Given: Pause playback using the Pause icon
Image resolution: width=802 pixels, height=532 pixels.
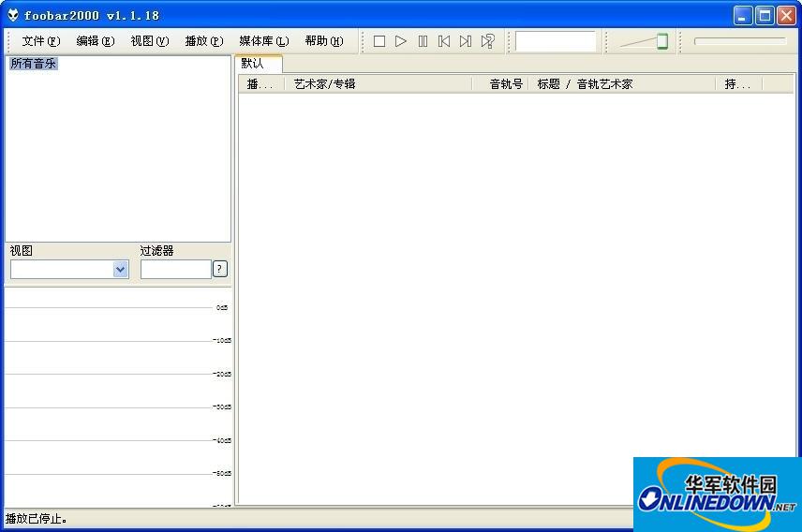Looking at the screenshot, I should click(423, 41).
